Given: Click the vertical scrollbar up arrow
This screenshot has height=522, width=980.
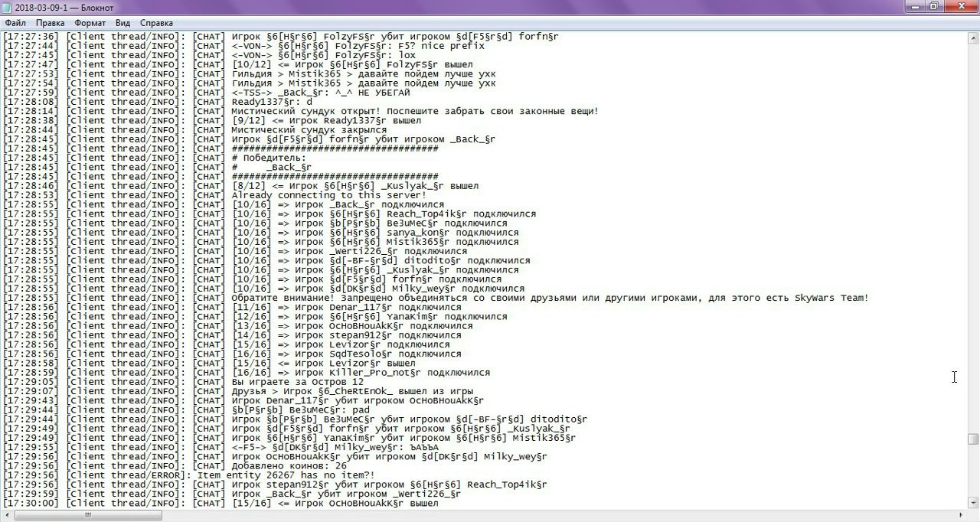Looking at the screenshot, I should (x=972, y=37).
